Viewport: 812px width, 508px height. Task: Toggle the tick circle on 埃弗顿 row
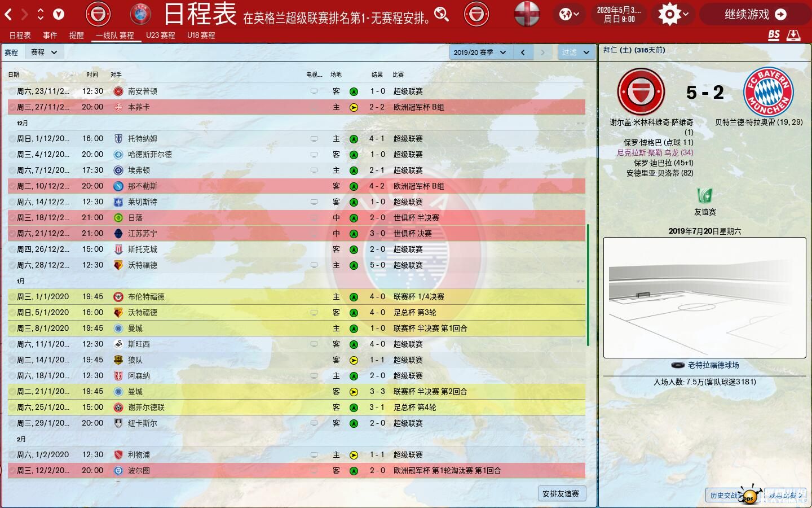(12, 170)
